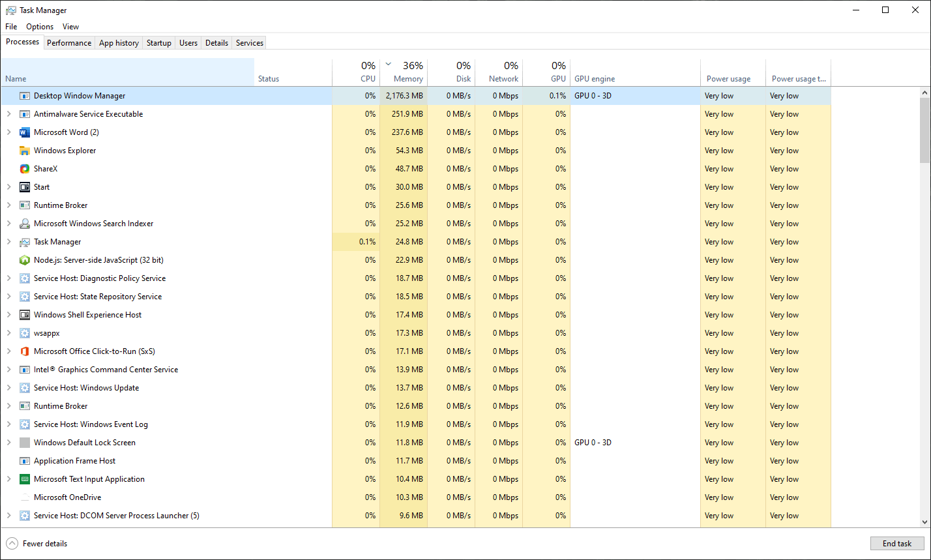Click the State Repository Service gear icon
The image size is (931, 560).
(25, 297)
